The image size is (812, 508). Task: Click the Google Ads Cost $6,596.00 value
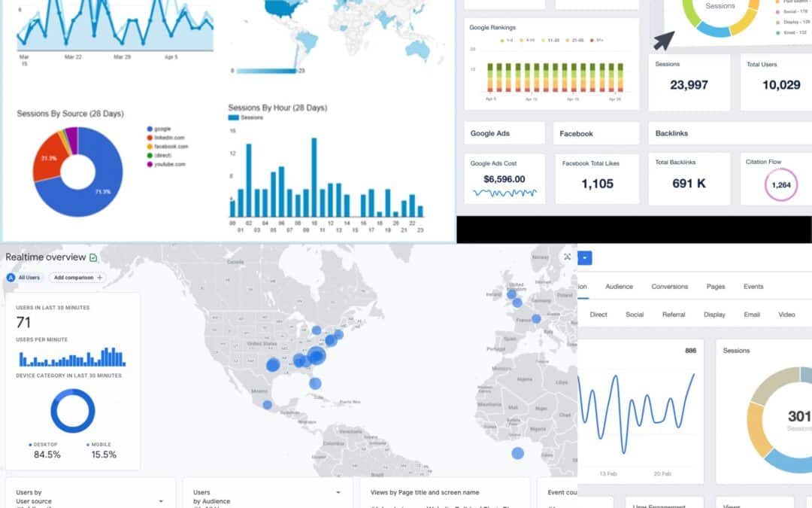(x=504, y=179)
